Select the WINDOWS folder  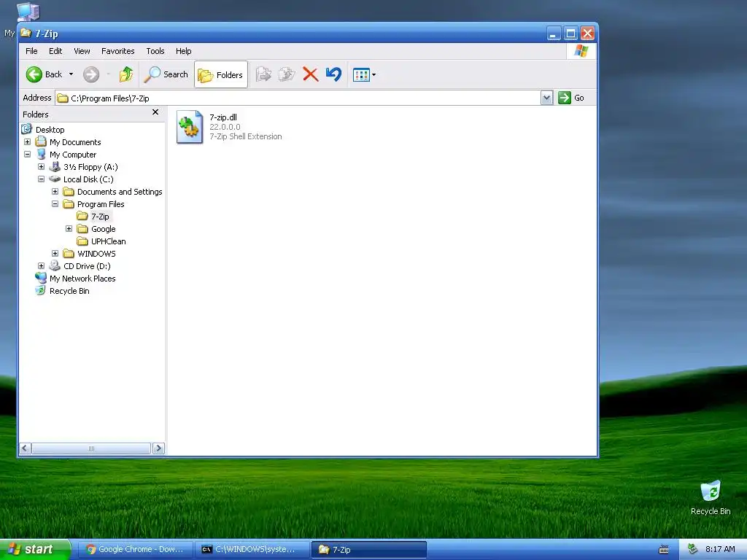[96, 253]
